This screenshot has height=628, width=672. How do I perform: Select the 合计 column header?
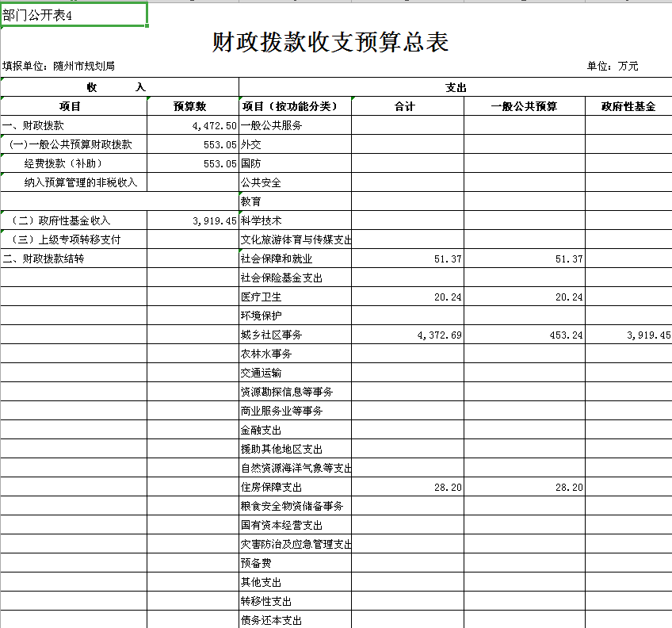click(407, 106)
